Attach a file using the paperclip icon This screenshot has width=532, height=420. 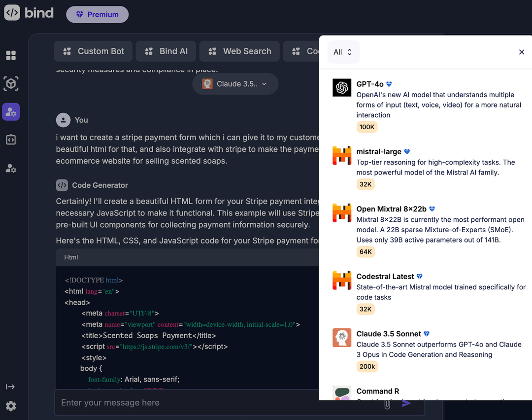387,404
